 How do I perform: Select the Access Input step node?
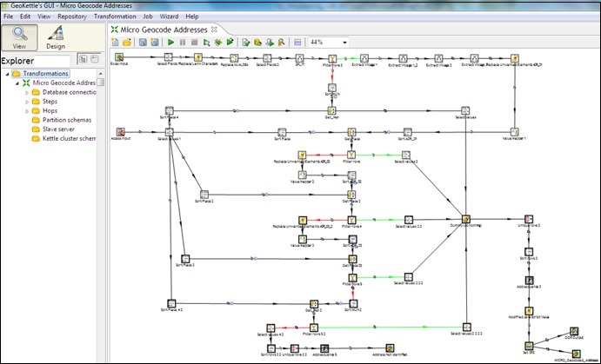(120, 132)
